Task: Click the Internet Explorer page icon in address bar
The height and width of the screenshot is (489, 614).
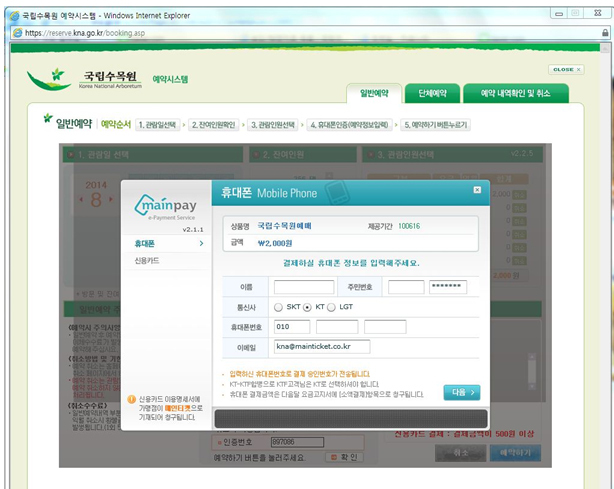Action: [x=17, y=33]
